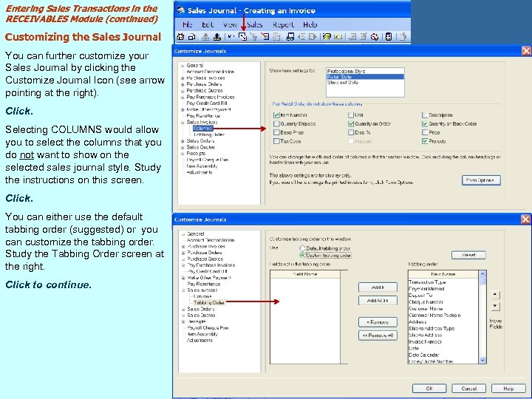Click the overlapping windows icon beside Home
Viewport: 532px width, 399px height.
[191, 37]
